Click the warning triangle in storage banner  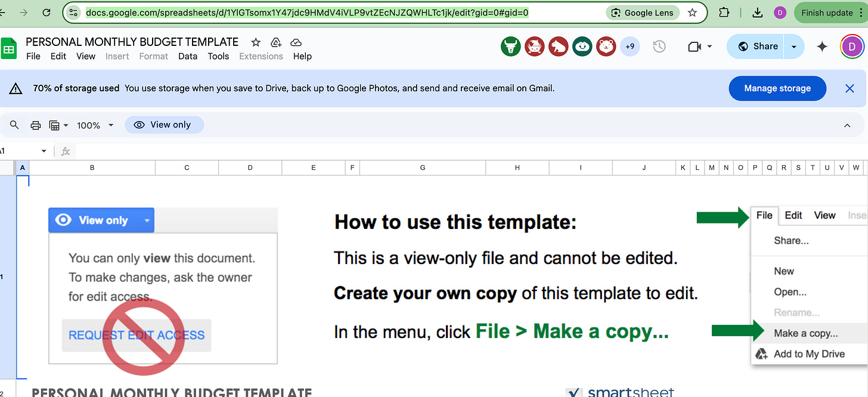16,88
